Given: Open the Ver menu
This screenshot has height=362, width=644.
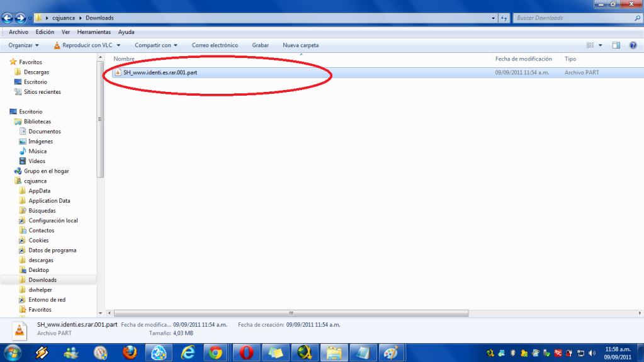Looking at the screenshot, I should 65,32.
